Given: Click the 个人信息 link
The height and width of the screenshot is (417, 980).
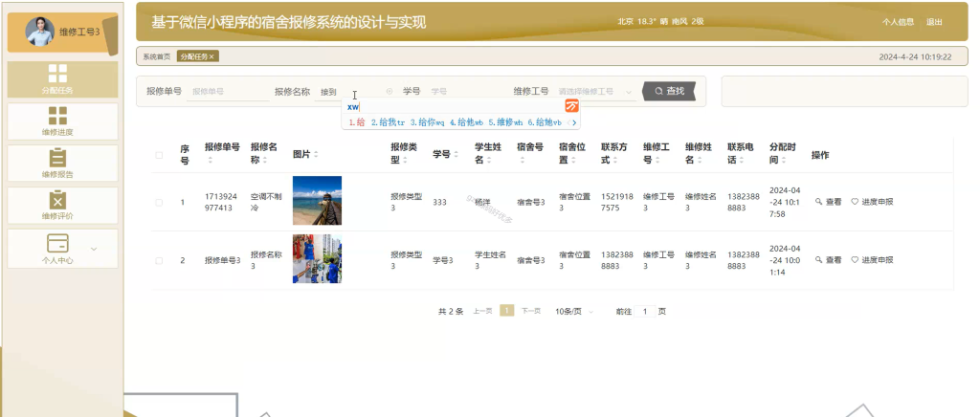Looking at the screenshot, I should click(898, 22).
